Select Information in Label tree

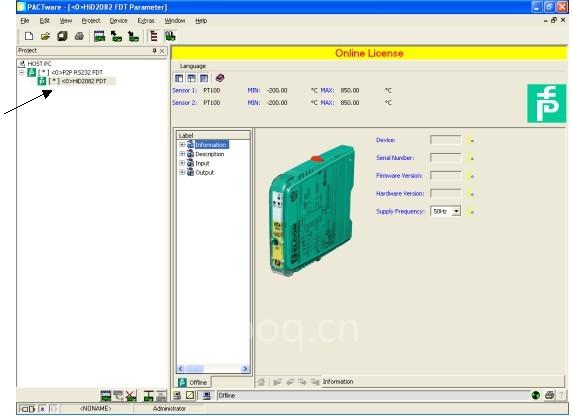point(211,145)
